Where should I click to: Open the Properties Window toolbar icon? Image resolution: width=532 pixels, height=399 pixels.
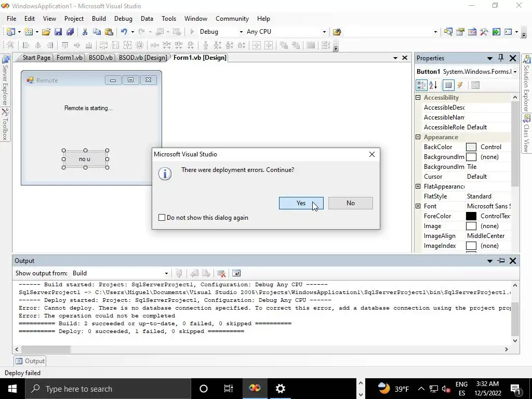pyautogui.click(x=460, y=32)
